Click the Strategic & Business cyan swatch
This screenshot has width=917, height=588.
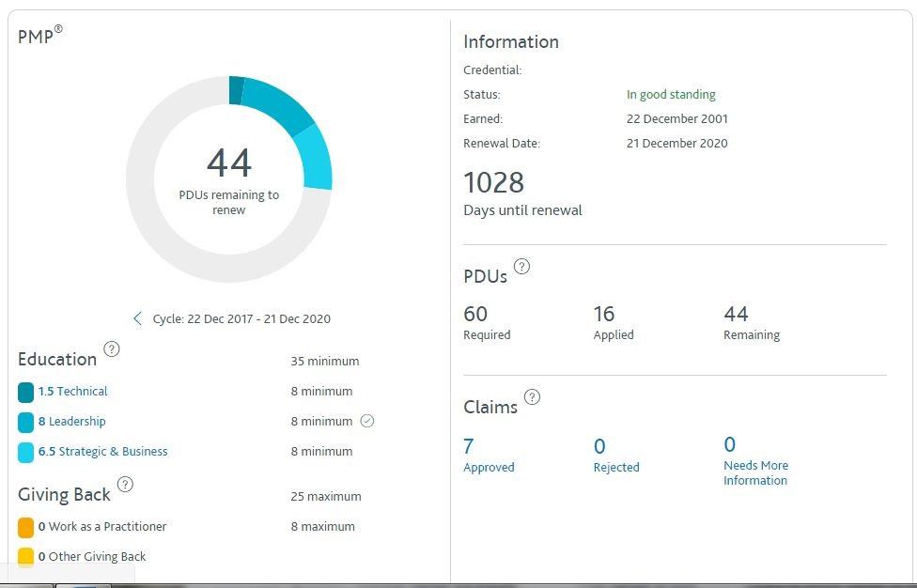25,453
